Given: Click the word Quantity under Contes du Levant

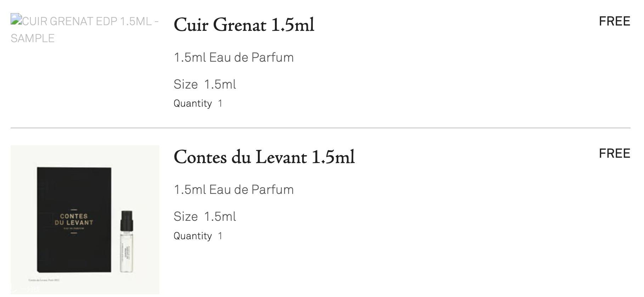Looking at the screenshot, I should [x=193, y=236].
